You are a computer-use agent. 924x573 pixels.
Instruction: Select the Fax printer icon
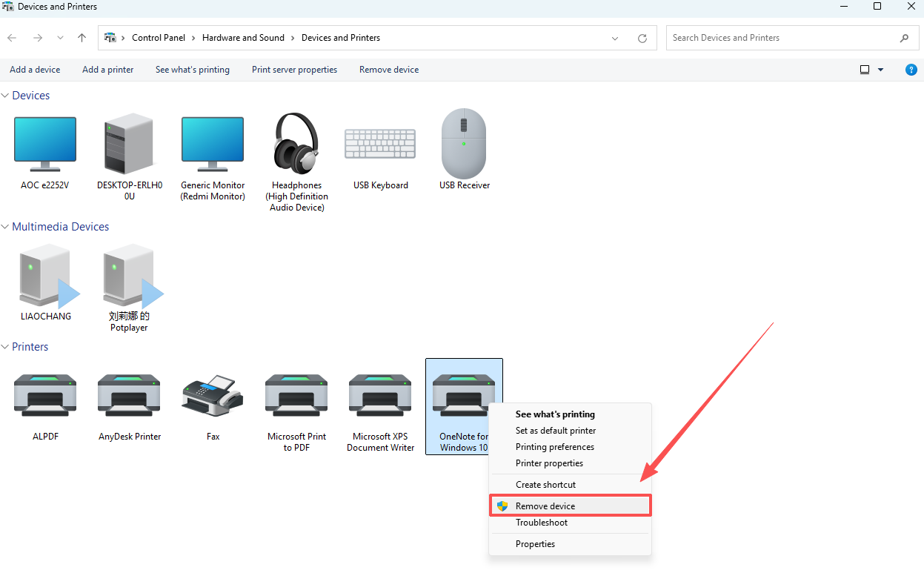click(x=213, y=395)
